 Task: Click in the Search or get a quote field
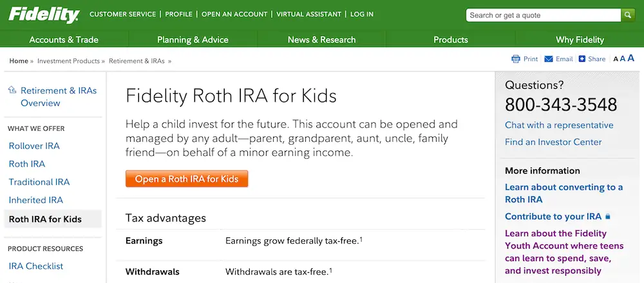coord(542,15)
